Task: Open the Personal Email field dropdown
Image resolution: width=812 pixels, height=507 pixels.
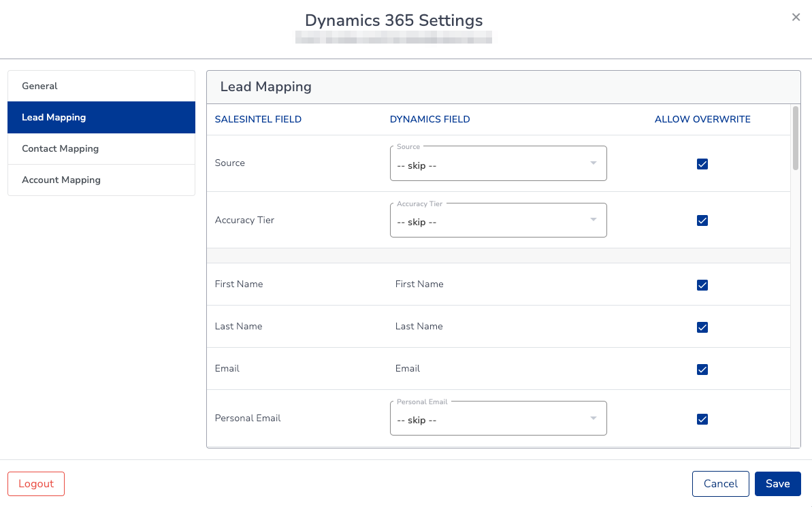Action: [x=498, y=419]
